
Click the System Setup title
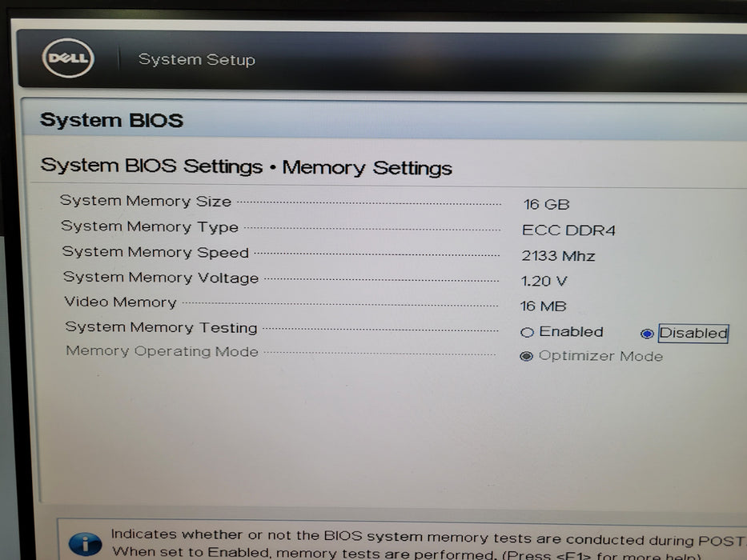pos(197,60)
